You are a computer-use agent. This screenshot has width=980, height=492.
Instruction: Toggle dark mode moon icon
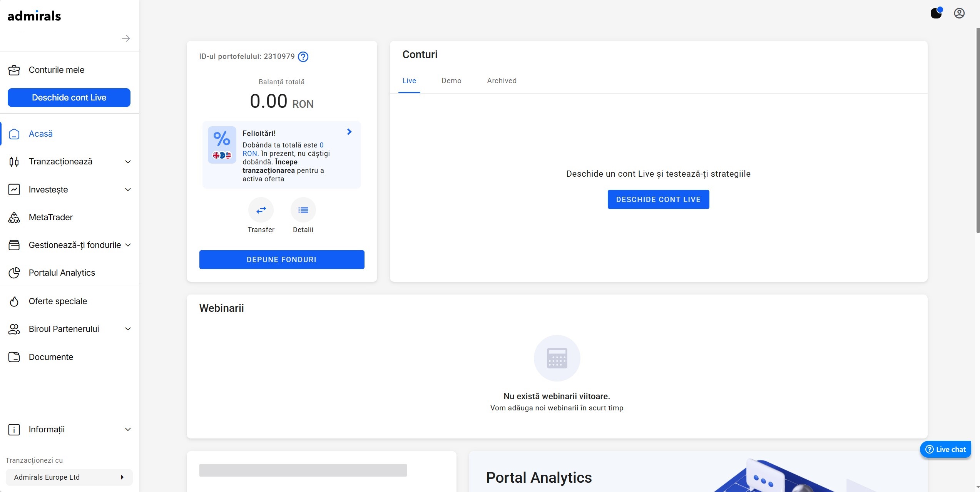pos(936,13)
